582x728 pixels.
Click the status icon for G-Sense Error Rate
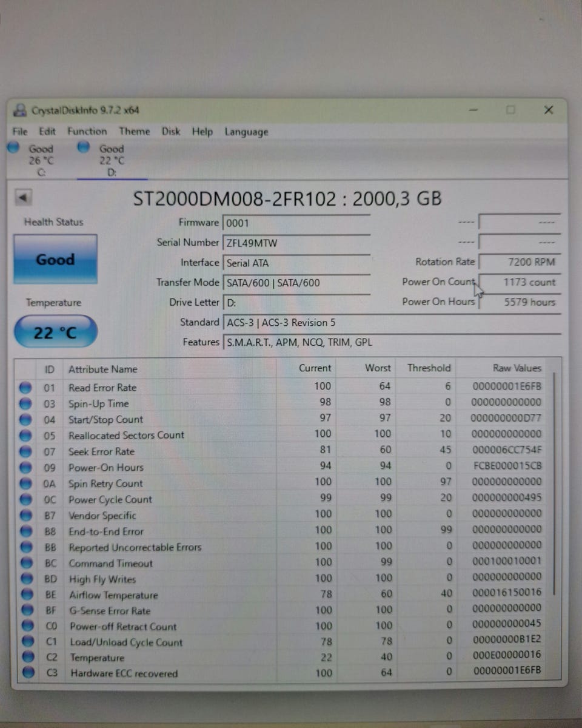point(27,611)
